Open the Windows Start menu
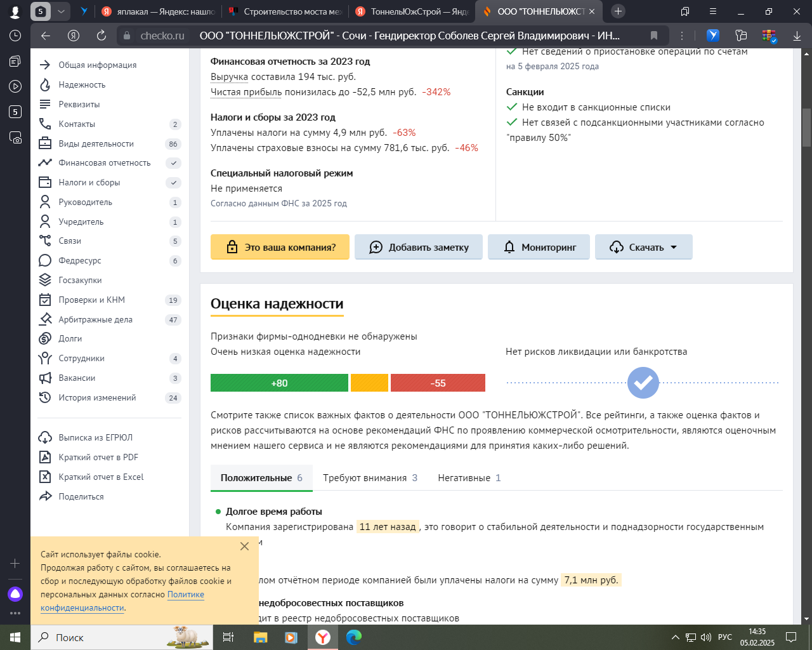 coord(15,637)
